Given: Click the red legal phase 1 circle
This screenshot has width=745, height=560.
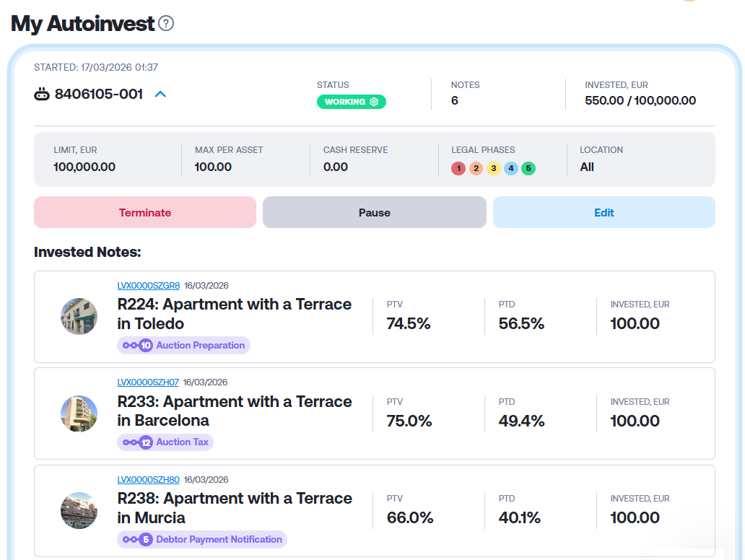Looking at the screenshot, I should [x=458, y=168].
